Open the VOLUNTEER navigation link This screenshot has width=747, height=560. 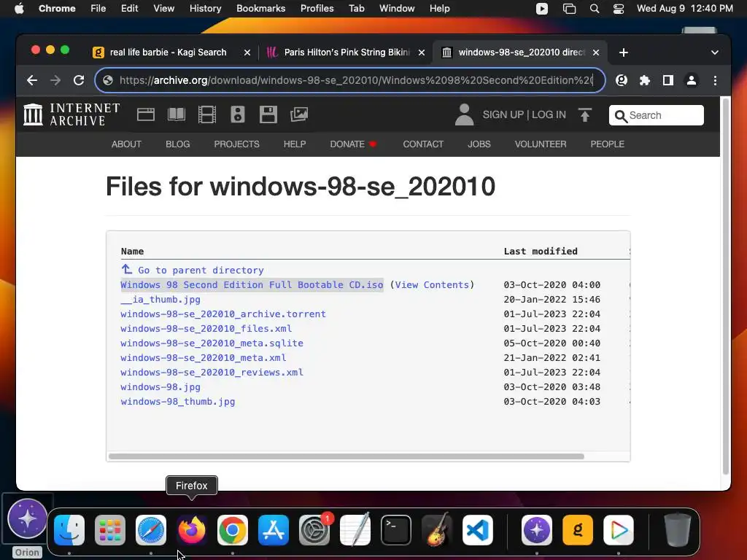coord(541,144)
